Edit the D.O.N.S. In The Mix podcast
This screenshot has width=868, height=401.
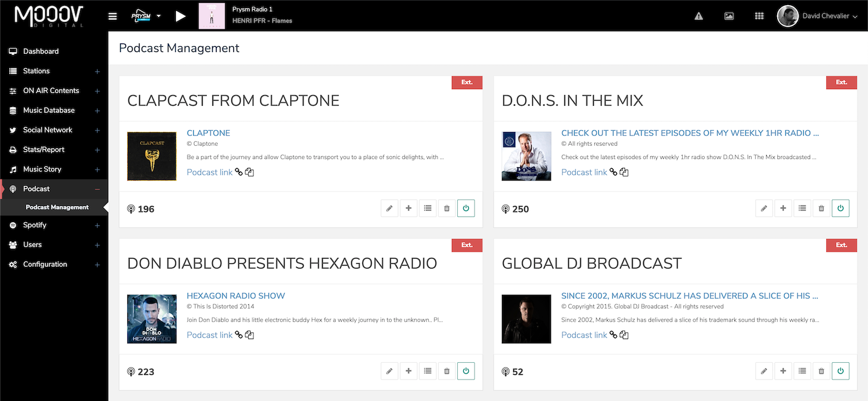(x=764, y=208)
